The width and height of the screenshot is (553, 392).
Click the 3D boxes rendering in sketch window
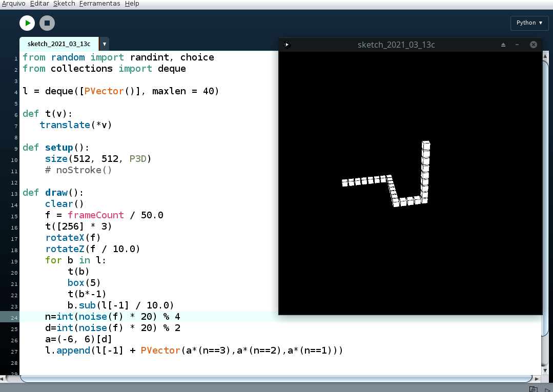(386, 174)
